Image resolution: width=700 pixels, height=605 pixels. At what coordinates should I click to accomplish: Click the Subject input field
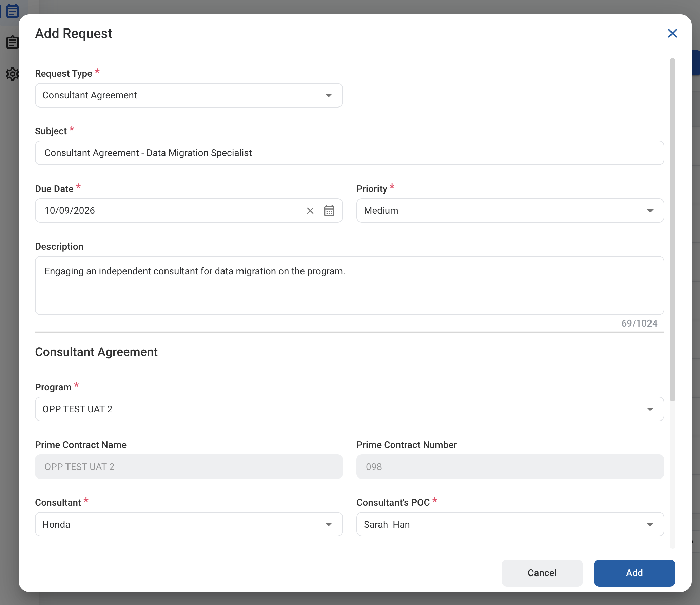click(x=349, y=153)
